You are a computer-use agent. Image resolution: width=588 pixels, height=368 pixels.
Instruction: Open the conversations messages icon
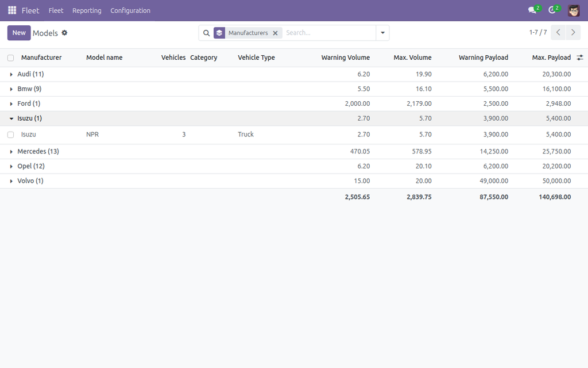tap(532, 10)
